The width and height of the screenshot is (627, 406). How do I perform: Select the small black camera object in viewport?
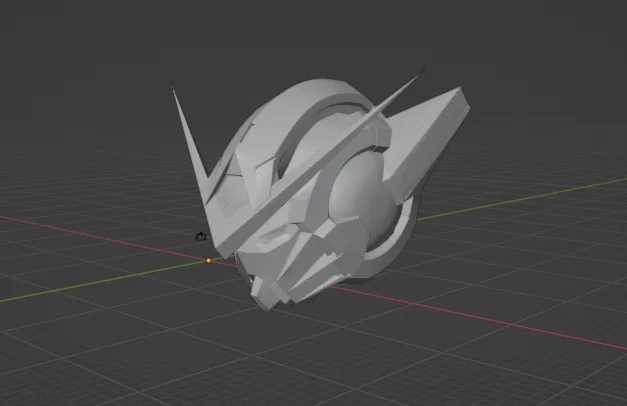click(201, 236)
